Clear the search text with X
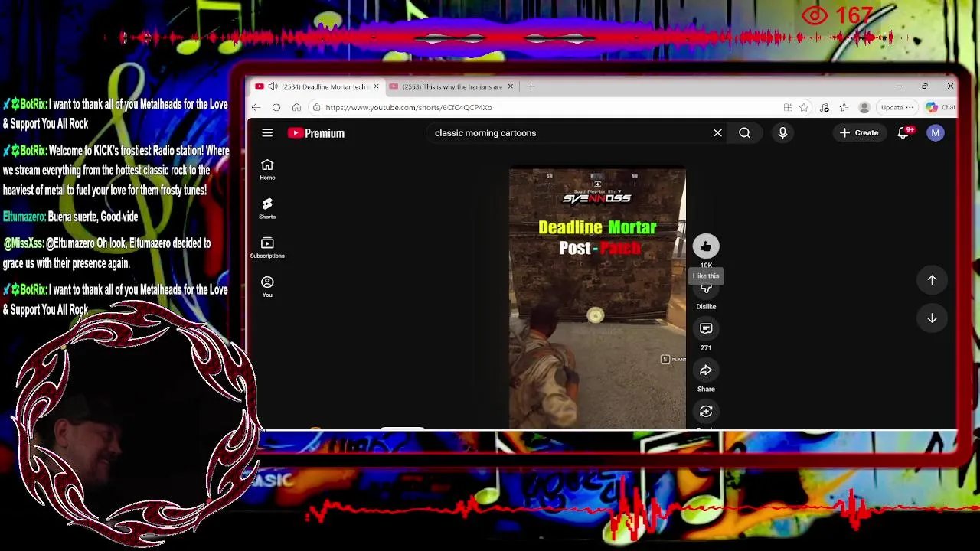This screenshot has height=551, width=980. pos(717,133)
